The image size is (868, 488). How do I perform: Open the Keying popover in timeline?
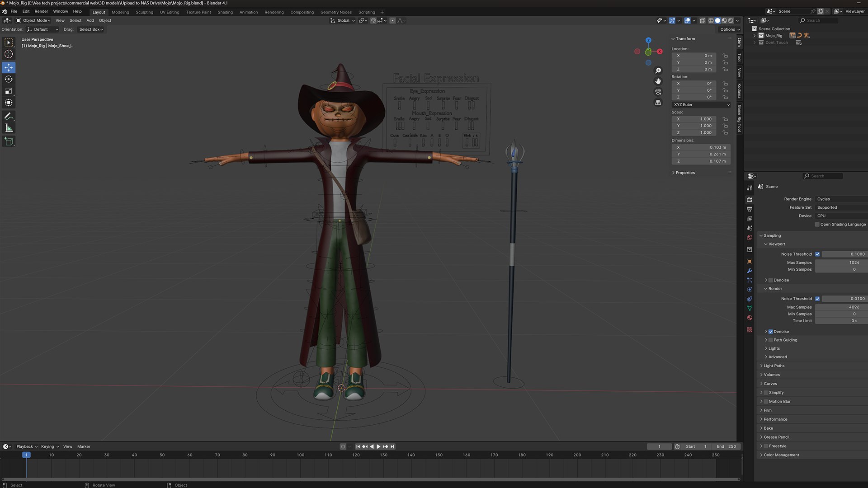[50, 446]
